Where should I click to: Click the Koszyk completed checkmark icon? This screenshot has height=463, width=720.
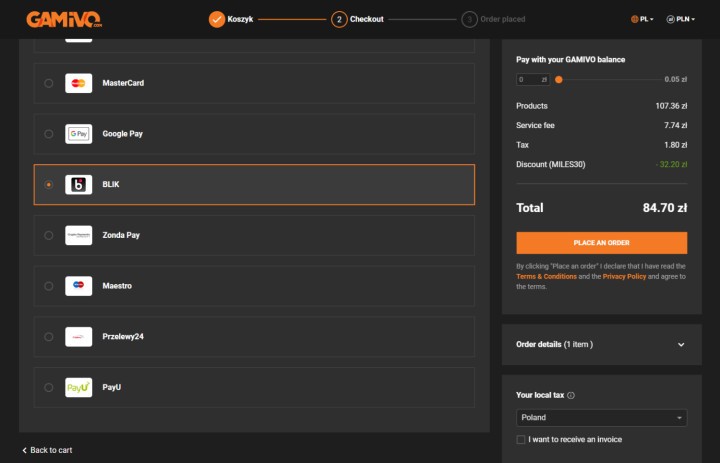click(217, 19)
